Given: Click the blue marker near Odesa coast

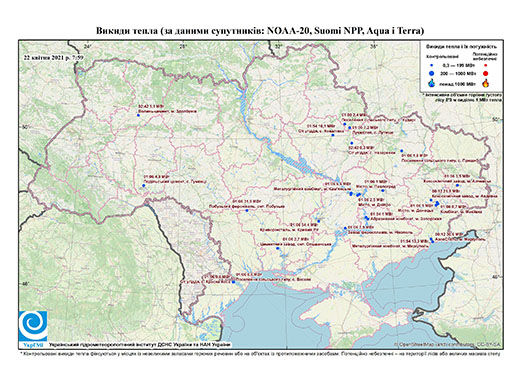Looking at the screenshot, I should click(x=233, y=282).
